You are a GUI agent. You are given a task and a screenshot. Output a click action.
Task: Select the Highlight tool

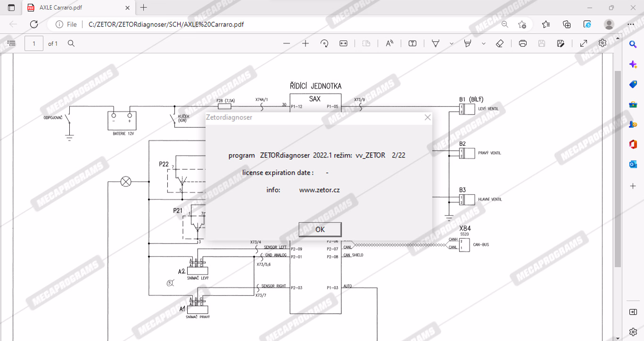point(468,43)
